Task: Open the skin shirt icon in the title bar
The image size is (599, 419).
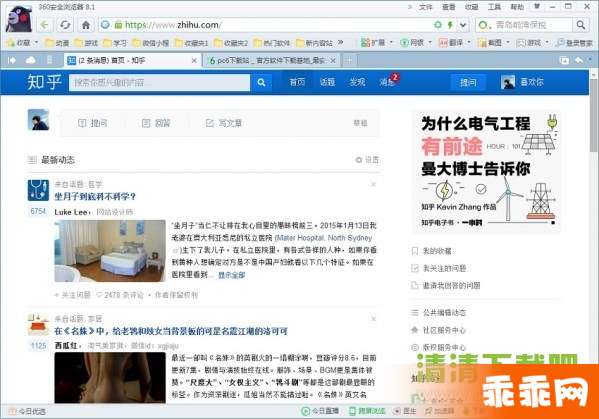Action: 537,6
